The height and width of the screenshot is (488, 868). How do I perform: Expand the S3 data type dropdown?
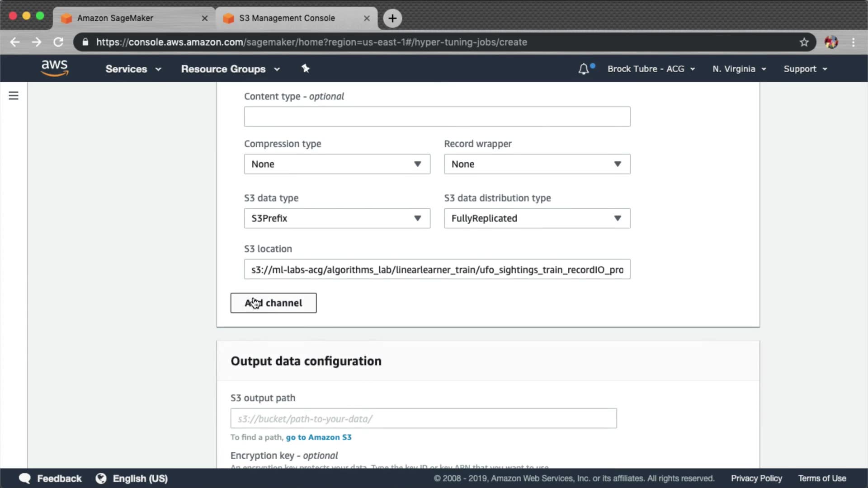click(x=337, y=218)
